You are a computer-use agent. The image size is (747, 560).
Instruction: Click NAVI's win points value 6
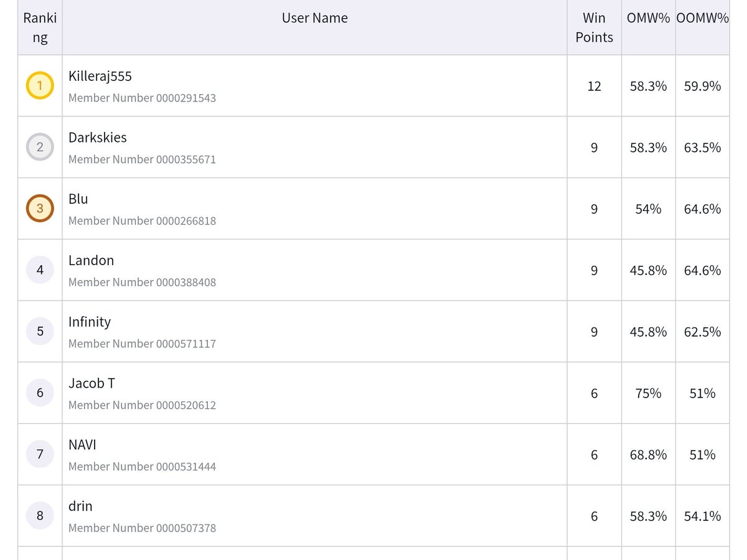[x=594, y=455]
